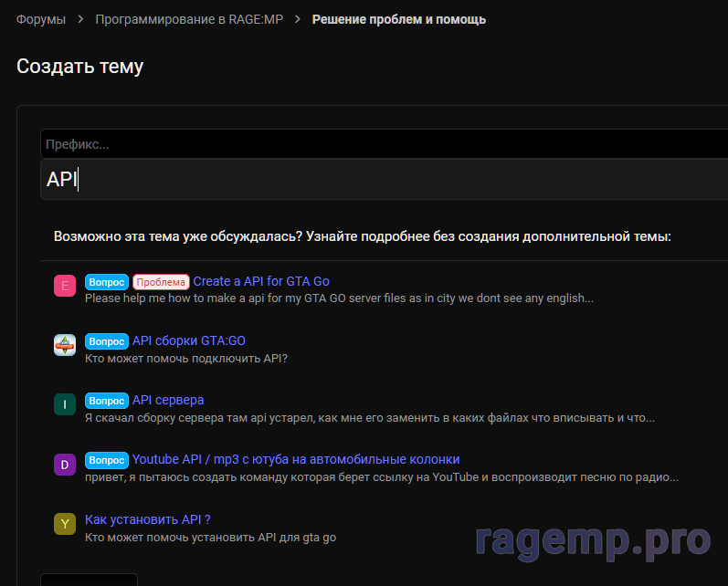
Task: Click the purple 'D' user avatar
Action: coord(65,464)
